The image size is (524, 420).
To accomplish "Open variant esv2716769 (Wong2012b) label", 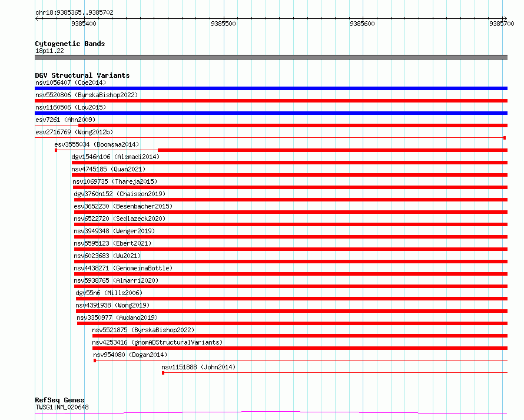I will pos(74,132).
